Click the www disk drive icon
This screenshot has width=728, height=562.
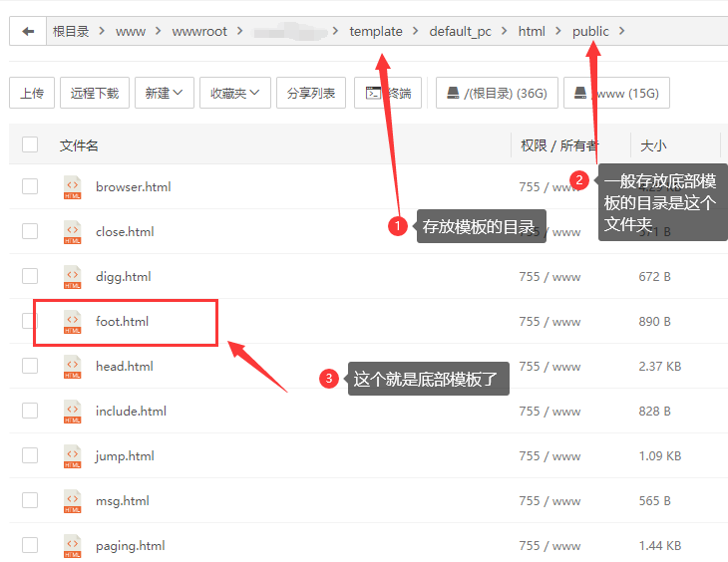(580, 93)
